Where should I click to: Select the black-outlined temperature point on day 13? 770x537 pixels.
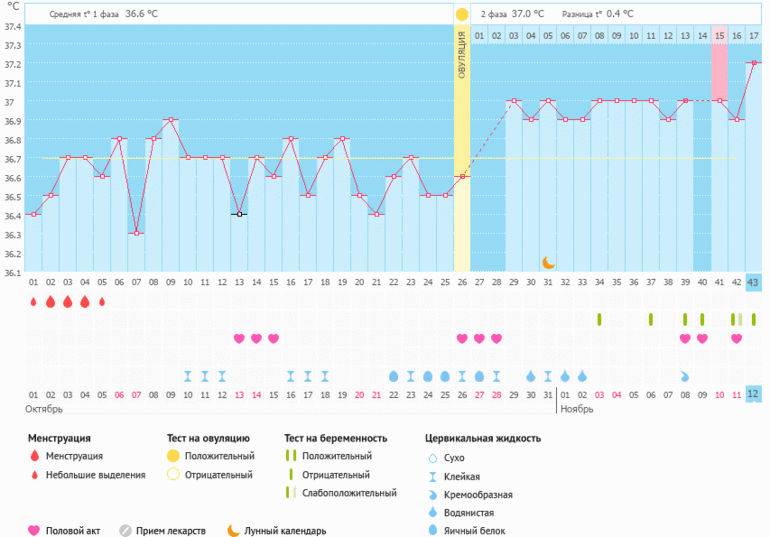click(x=240, y=214)
